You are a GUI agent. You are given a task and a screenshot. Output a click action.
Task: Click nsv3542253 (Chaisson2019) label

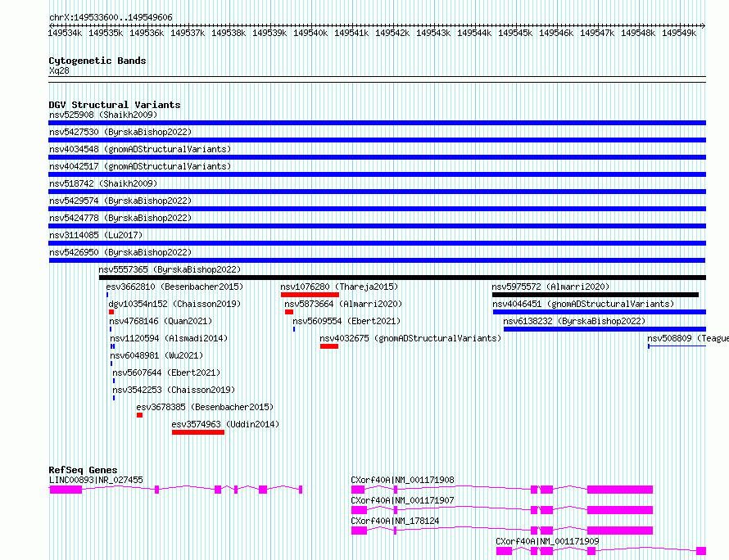coord(174,390)
